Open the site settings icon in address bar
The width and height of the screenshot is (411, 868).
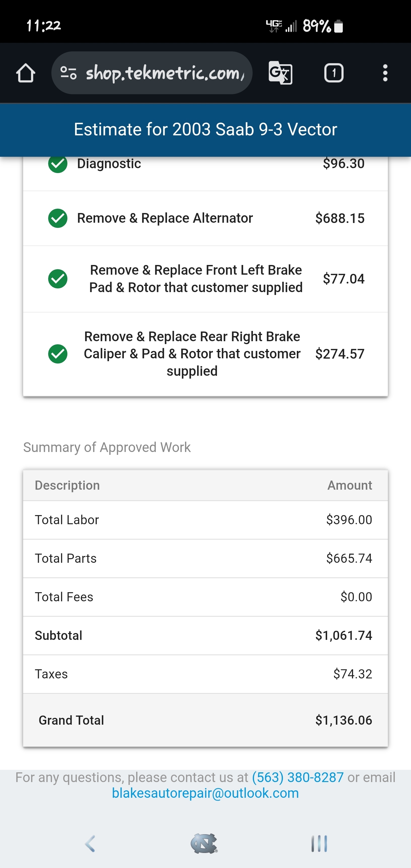68,73
